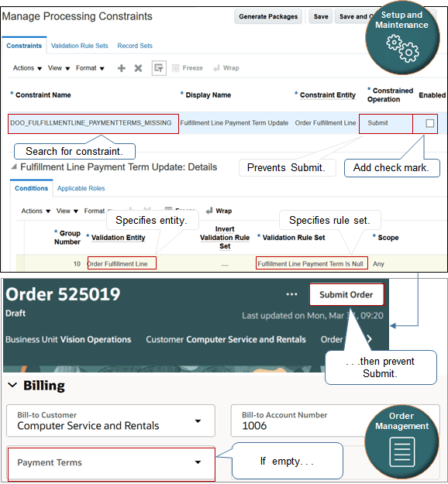Image resolution: width=448 pixels, height=484 pixels.
Task: Click the right chevron in order header
Action: pos(370,339)
